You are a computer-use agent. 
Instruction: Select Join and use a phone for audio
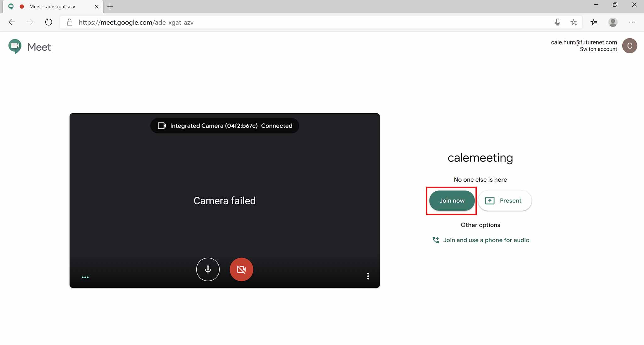pos(480,240)
